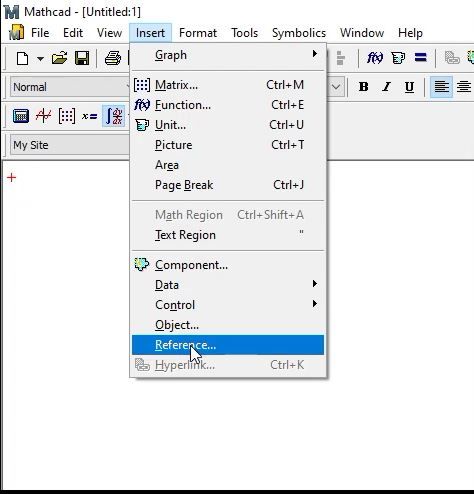Choose Page Break from Insert menu
This screenshot has height=494, width=474.
click(x=228, y=185)
